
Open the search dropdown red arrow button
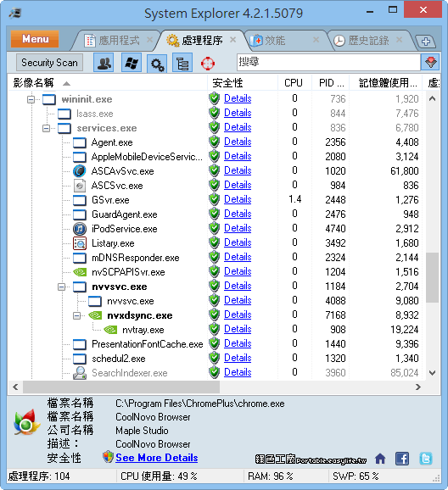coord(430,62)
